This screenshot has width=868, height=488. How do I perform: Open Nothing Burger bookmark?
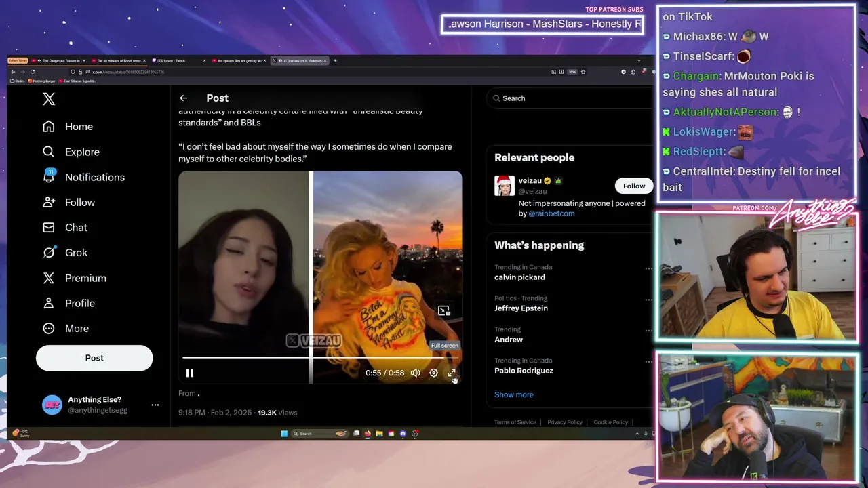[41, 81]
